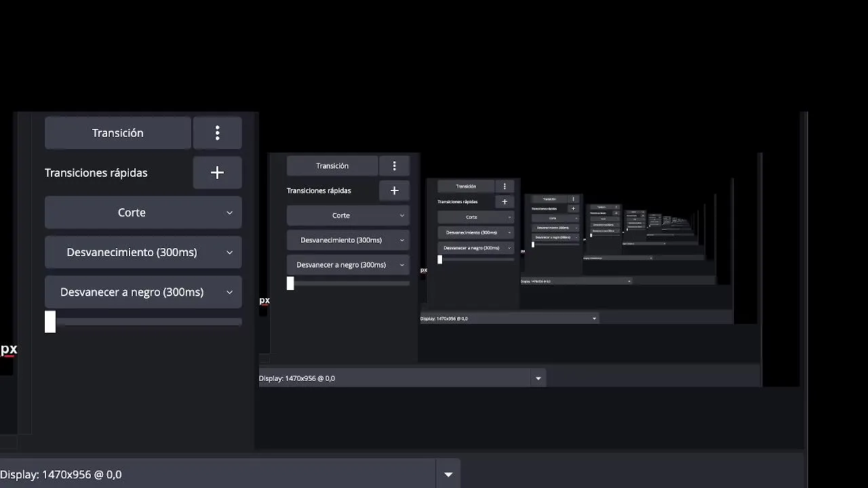
Task: Expand the Corte dropdown in the first nested preview copy
Action: (x=348, y=216)
